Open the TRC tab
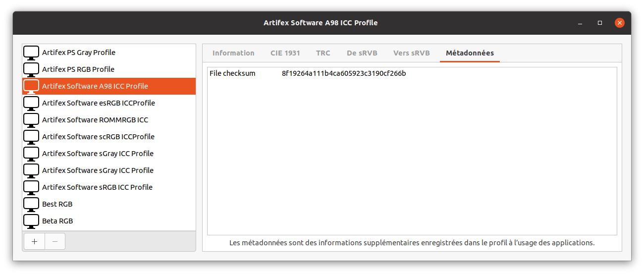644x275 pixels. point(323,53)
